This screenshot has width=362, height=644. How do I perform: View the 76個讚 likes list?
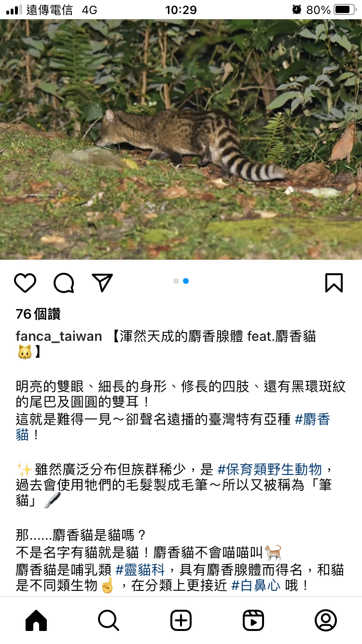point(38,314)
